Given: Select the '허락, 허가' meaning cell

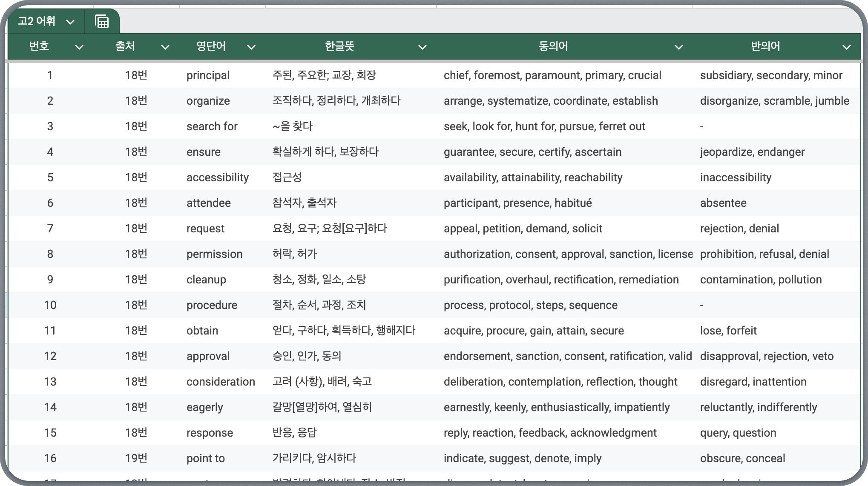Looking at the screenshot, I should tap(295, 254).
